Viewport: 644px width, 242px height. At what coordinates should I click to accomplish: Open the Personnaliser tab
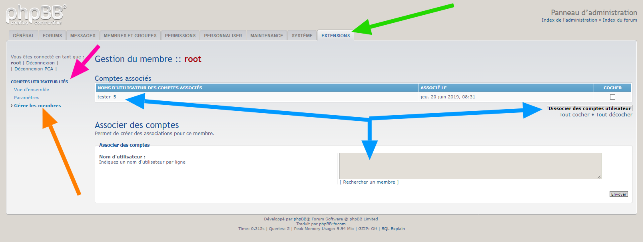pyautogui.click(x=223, y=36)
